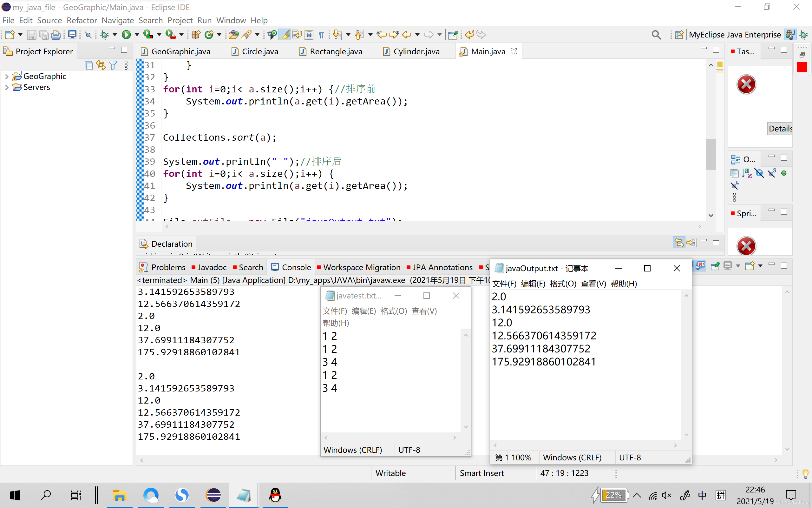Image resolution: width=812 pixels, height=508 pixels.
Task: Toggle Mark Occurrences highlighter
Action: 285,35
